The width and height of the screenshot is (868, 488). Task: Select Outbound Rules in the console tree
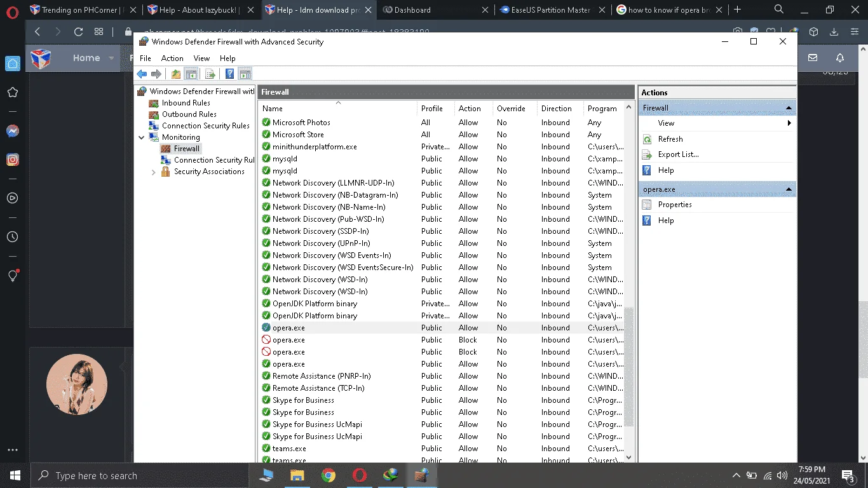coord(189,114)
